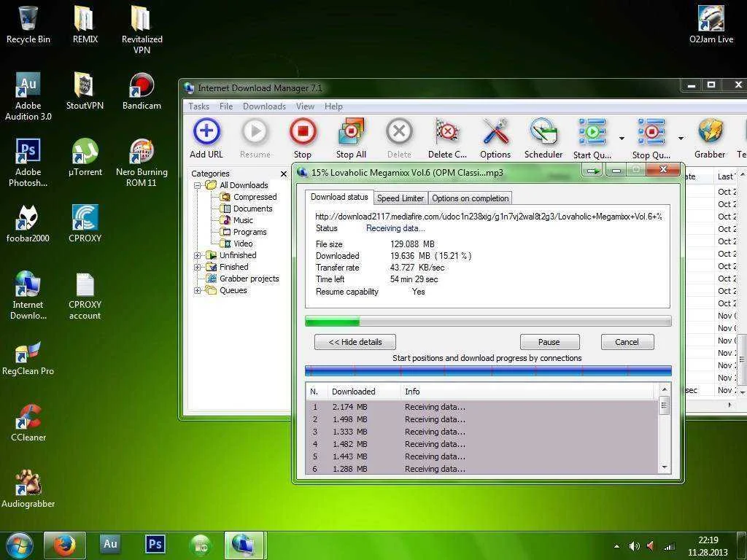Open the Grabber toolbar icon
Viewport: 747px width, 560px height.
tap(710, 138)
